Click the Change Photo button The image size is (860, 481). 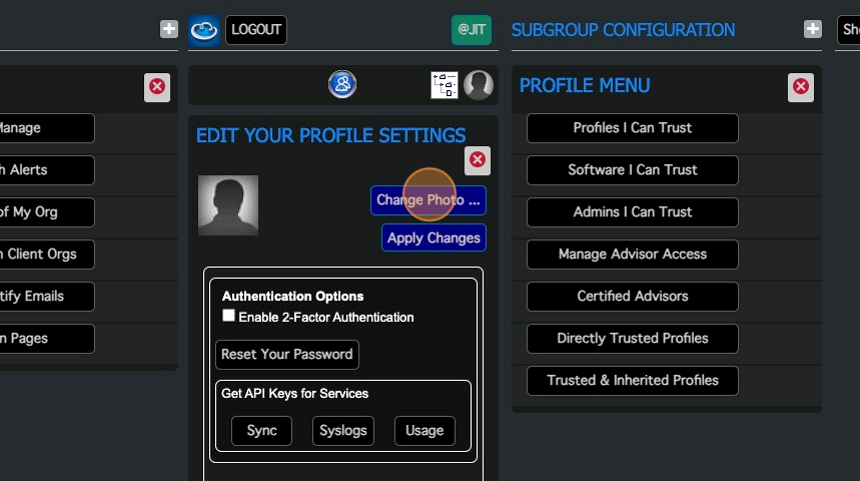[x=428, y=201]
